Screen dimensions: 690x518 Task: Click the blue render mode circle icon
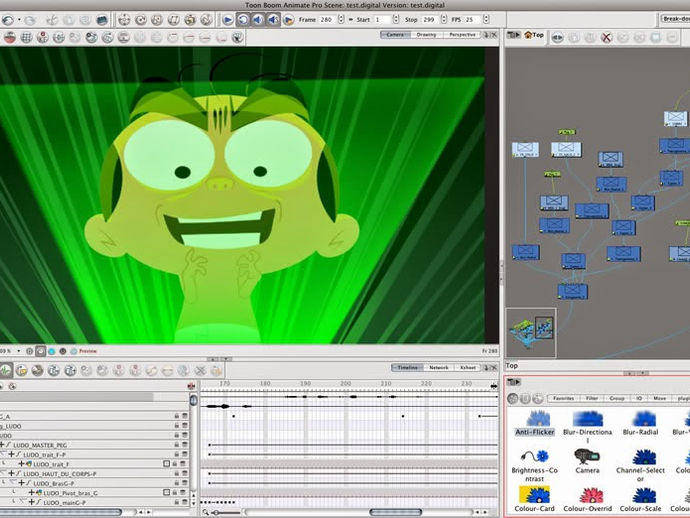[51, 351]
